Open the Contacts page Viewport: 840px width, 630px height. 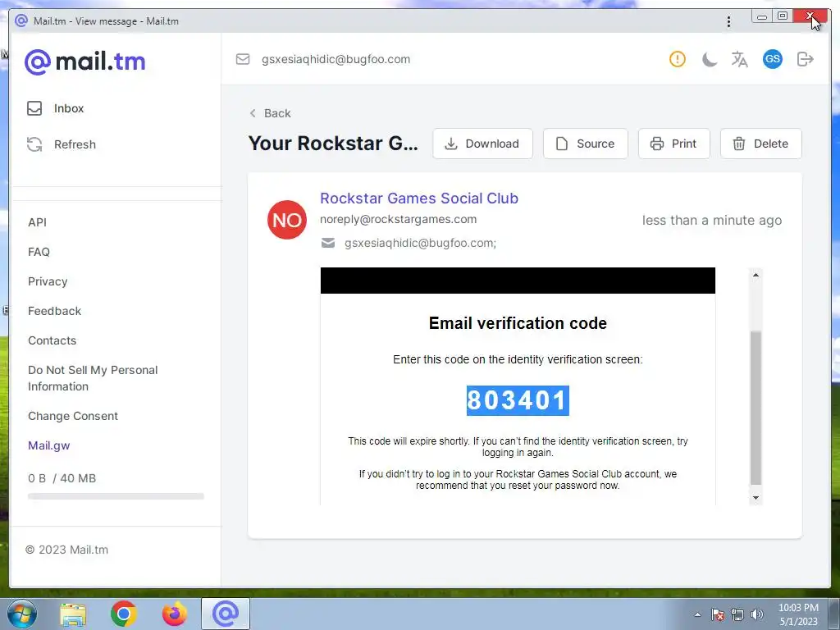pyautogui.click(x=52, y=340)
